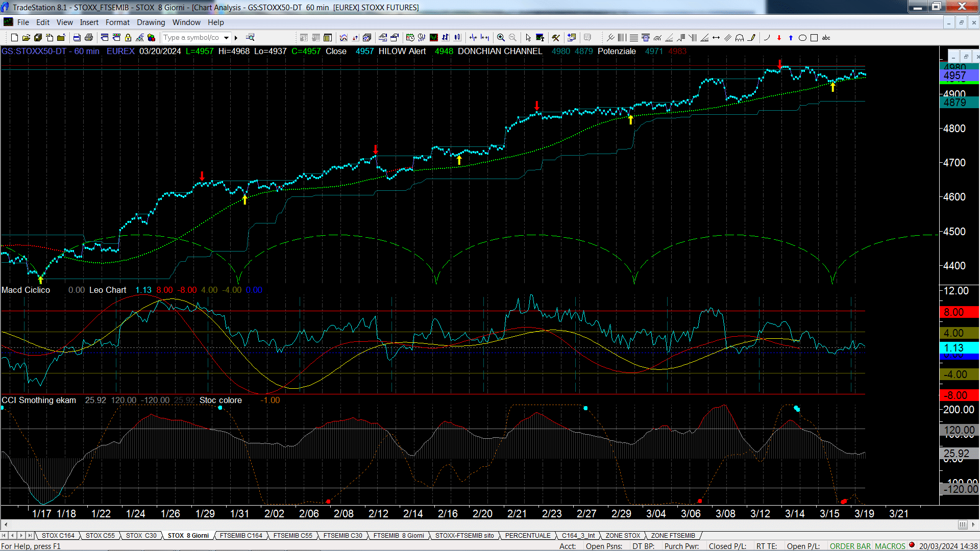
Task: Click the New document icon
Action: [x=14, y=38]
